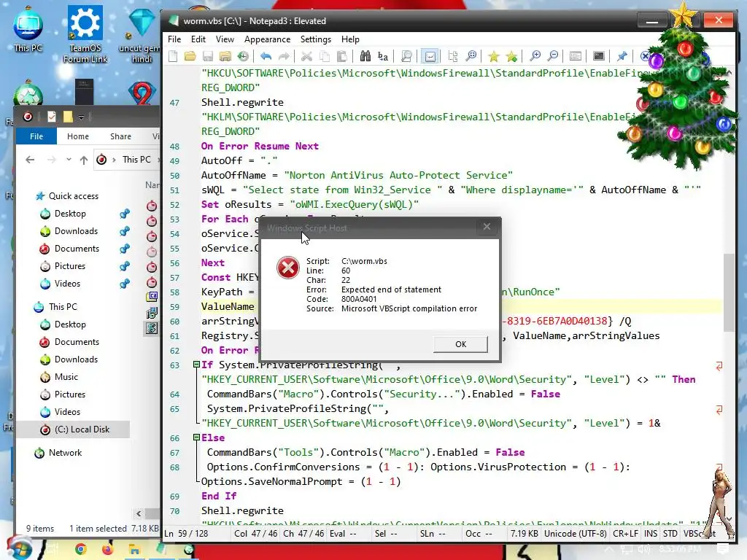This screenshot has width=747, height=560.
Task: Click the Save floppy disk icon
Action: [x=208, y=57]
